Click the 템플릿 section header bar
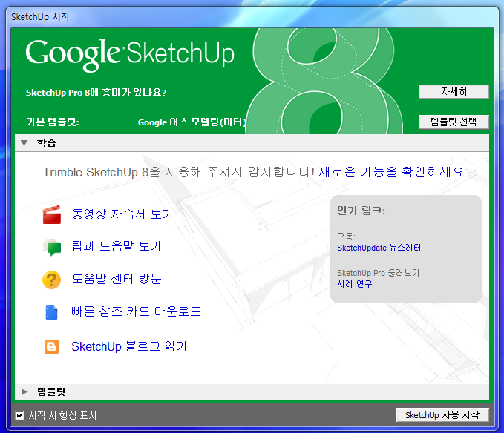The height and width of the screenshot is (433, 504). [252, 391]
